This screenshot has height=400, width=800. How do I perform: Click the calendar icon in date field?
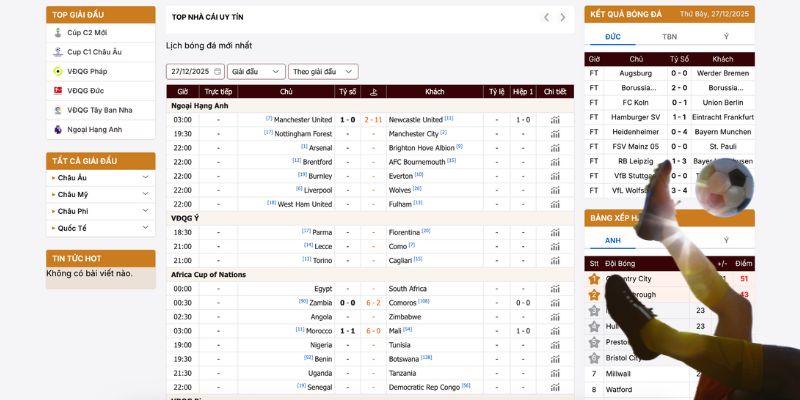click(217, 71)
